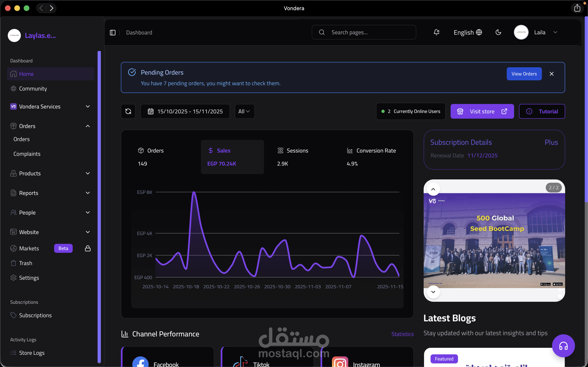The width and height of the screenshot is (588, 367).
Task: Open the Statistics link
Action: [402, 334]
